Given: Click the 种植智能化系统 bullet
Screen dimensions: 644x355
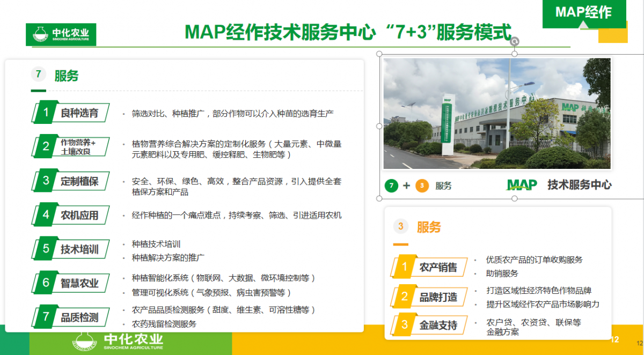Looking at the screenshot, I should 224,278.
